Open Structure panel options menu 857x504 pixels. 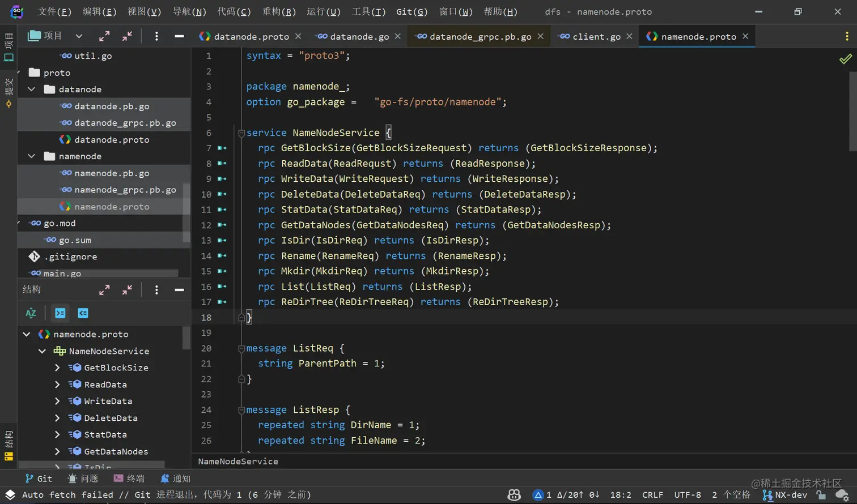pos(156,290)
